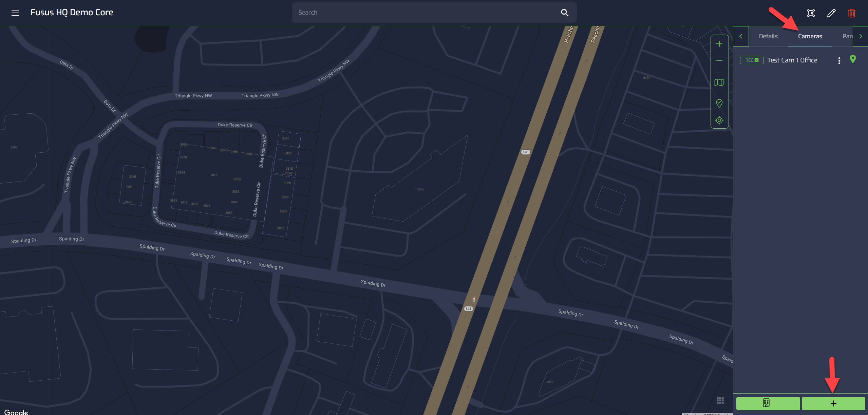Open the hamburger menu
The width and height of the screenshot is (868, 415).
[x=15, y=13]
